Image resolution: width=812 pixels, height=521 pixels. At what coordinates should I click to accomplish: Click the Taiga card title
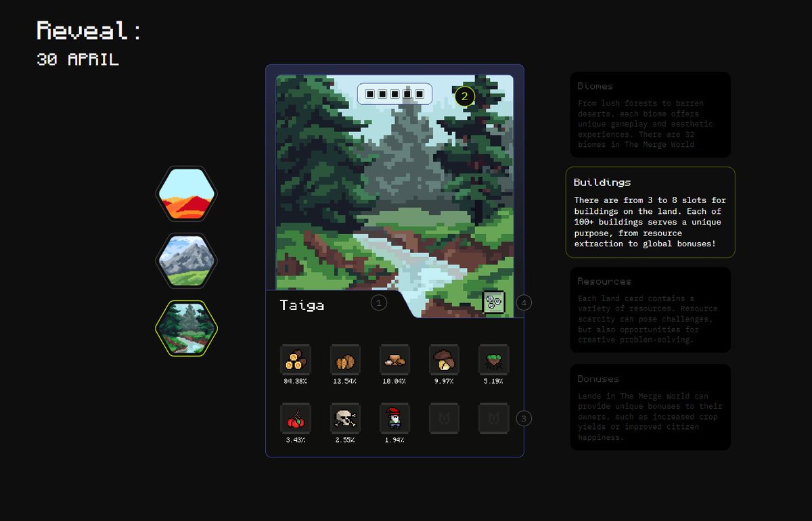(x=302, y=305)
